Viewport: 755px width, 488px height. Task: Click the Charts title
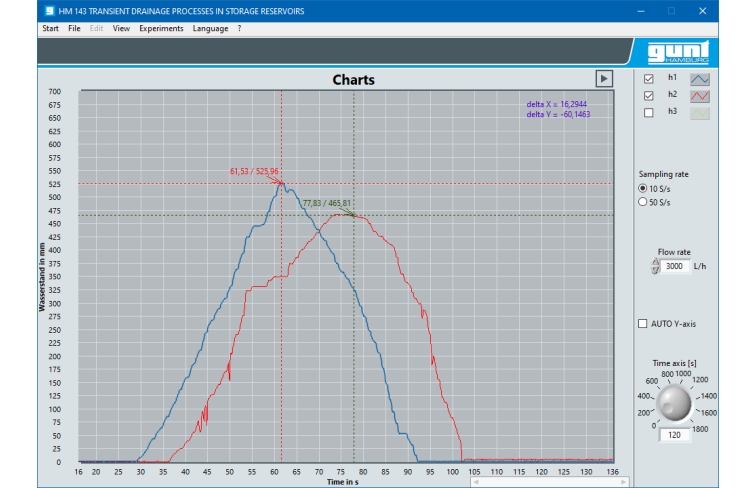[353, 79]
